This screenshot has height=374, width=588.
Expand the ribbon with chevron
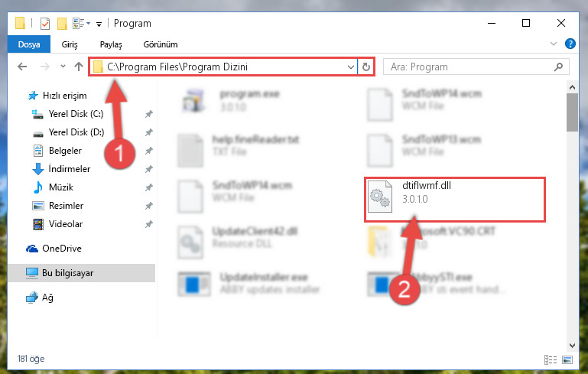553,44
